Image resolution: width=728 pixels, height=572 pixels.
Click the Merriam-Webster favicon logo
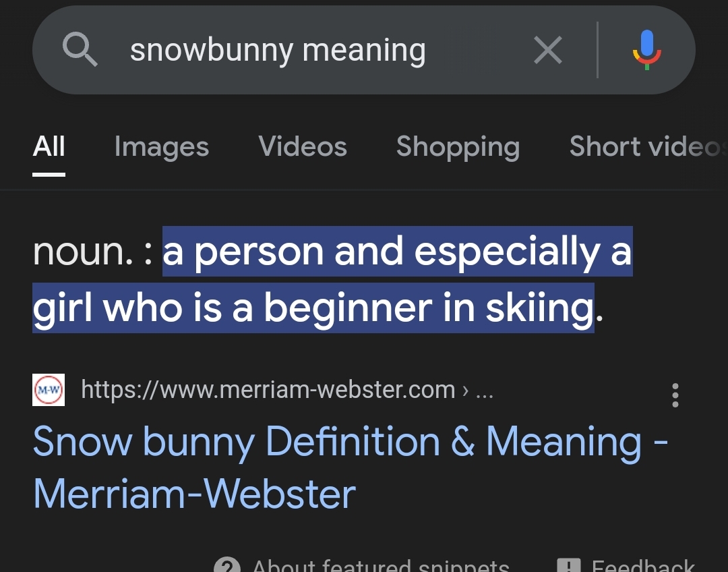[49, 390]
